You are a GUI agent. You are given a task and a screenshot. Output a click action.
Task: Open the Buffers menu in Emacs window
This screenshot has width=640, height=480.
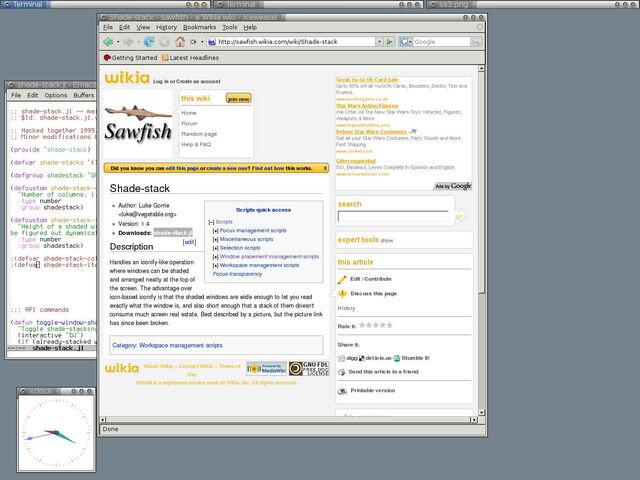click(x=84, y=95)
